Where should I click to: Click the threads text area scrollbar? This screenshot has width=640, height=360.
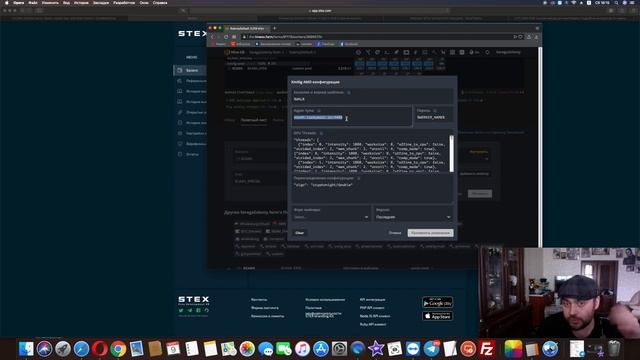click(x=451, y=154)
